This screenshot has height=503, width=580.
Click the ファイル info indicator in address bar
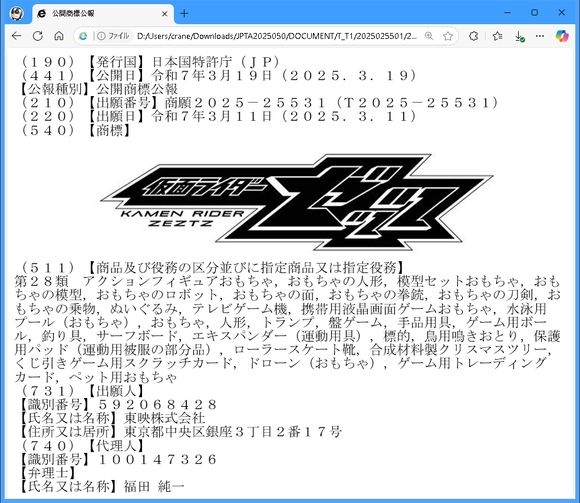coord(114,36)
